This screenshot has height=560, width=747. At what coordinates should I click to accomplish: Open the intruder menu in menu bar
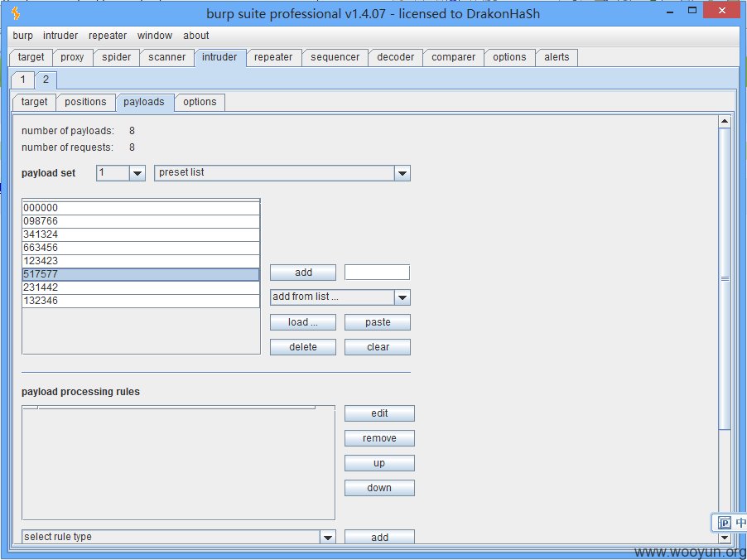(x=60, y=36)
